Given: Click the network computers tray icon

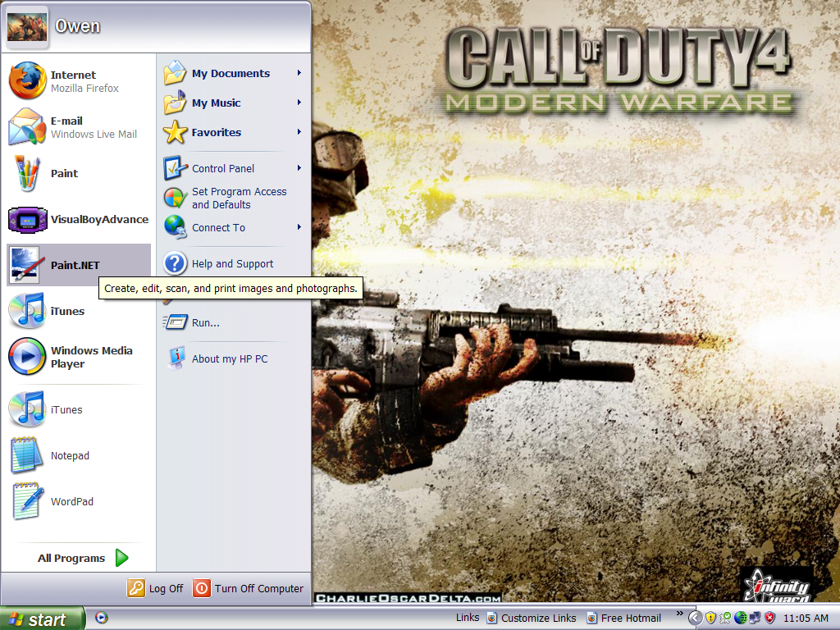Looking at the screenshot, I should [x=756, y=618].
